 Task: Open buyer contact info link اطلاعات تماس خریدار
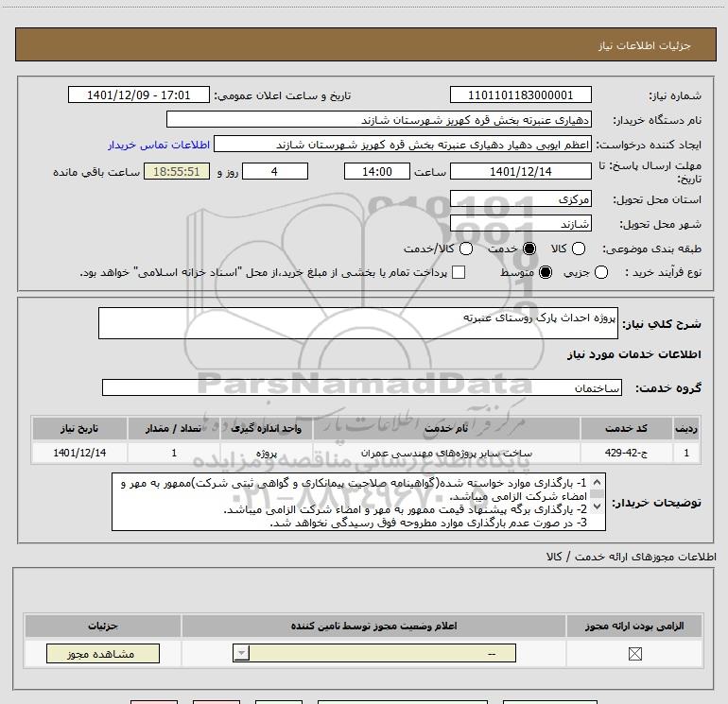point(159,145)
